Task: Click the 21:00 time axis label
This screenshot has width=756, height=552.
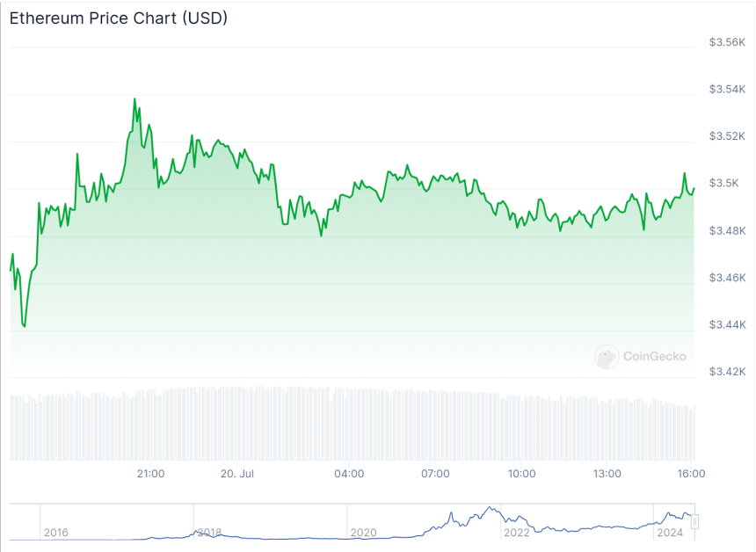Action: (151, 475)
